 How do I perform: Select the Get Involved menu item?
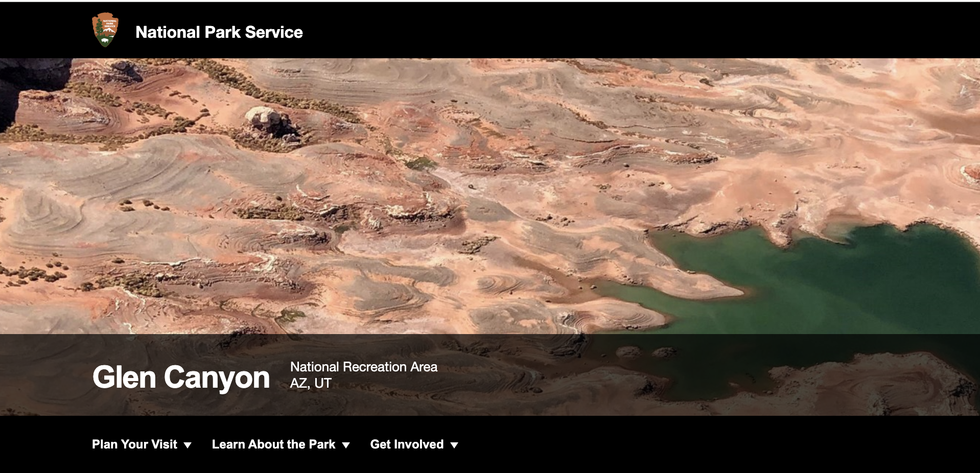[407, 444]
